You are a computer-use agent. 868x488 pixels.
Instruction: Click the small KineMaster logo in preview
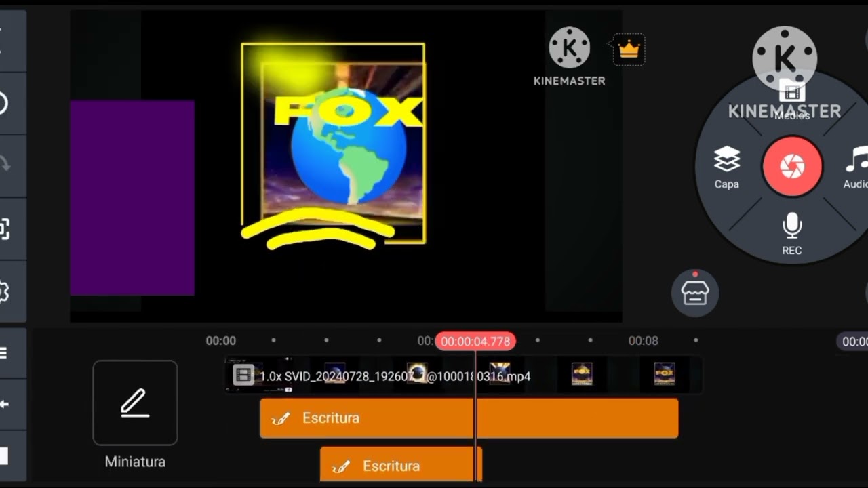[569, 57]
